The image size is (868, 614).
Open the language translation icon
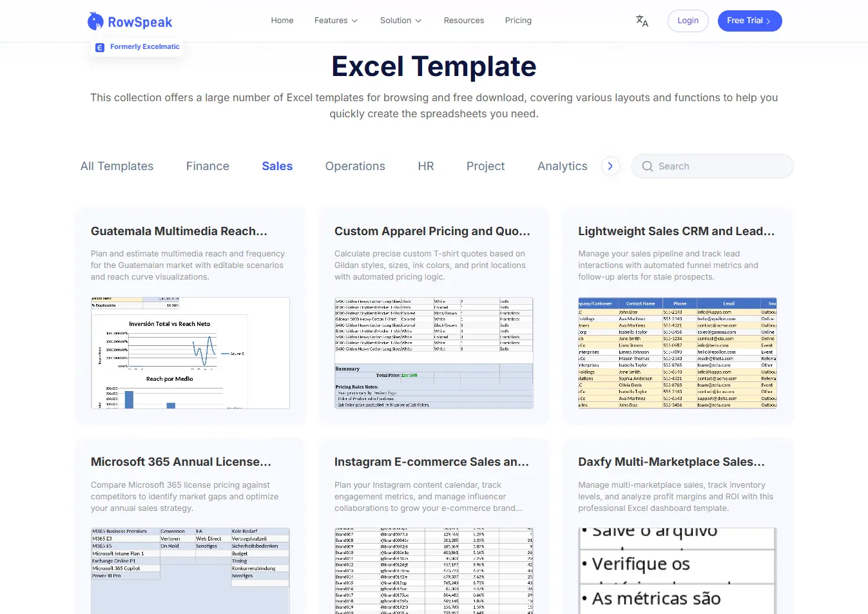point(641,21)
